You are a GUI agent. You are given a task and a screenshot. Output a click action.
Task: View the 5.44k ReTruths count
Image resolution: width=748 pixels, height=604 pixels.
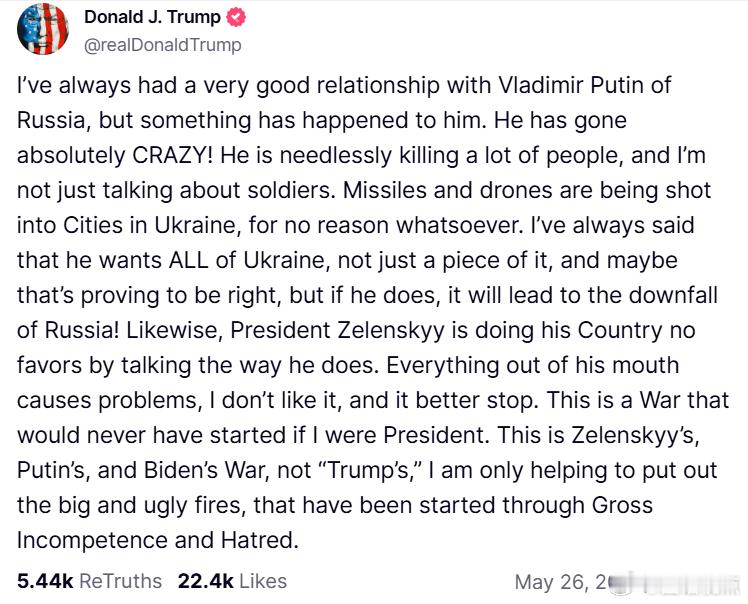89,582
